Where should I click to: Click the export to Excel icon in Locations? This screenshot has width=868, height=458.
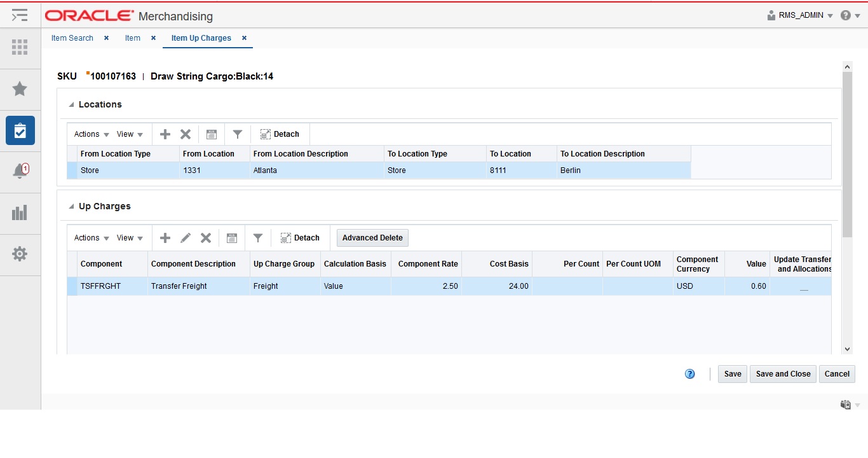(x=212, y=134)
